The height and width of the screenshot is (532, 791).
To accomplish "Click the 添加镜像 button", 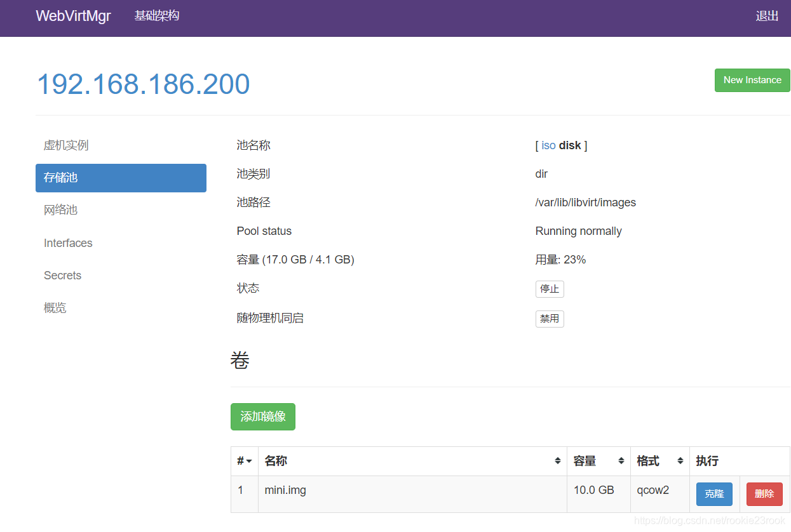I will pyautogui.click(x=262, y=416).
